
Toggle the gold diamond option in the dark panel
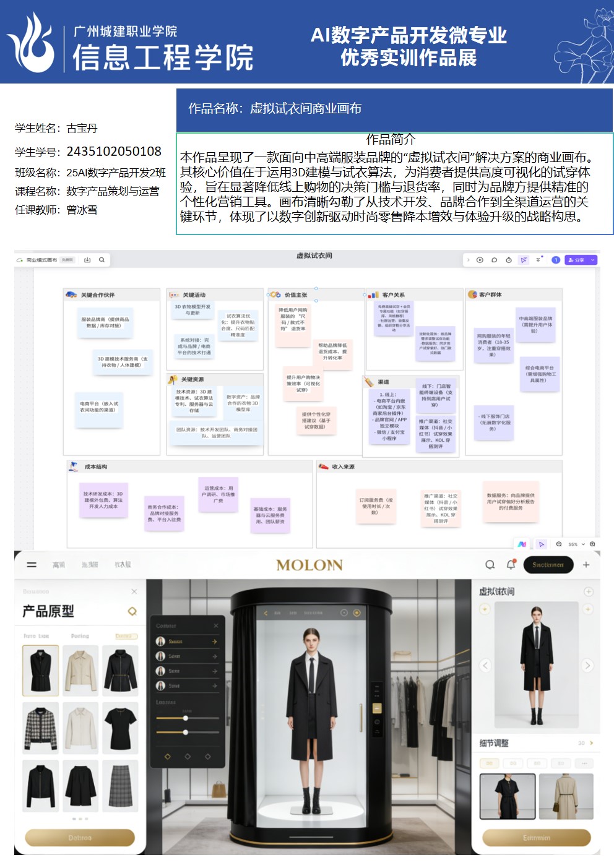[167, 757]
